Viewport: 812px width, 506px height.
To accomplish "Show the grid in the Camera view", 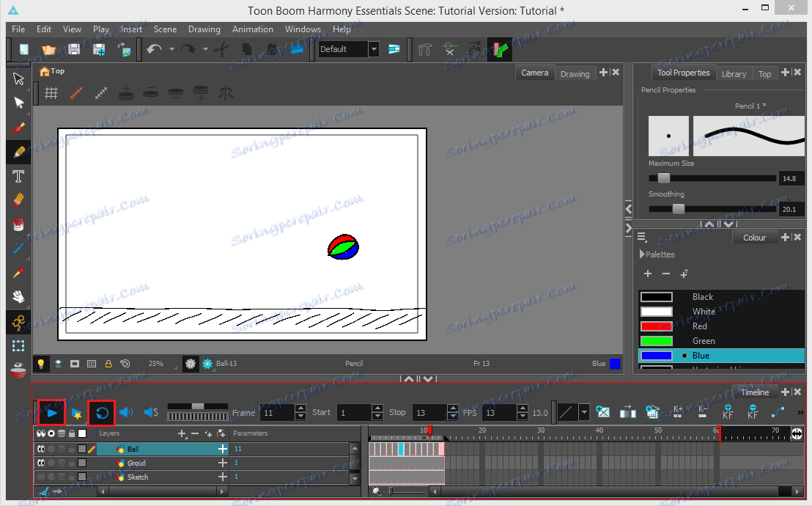I will (51, 93).
